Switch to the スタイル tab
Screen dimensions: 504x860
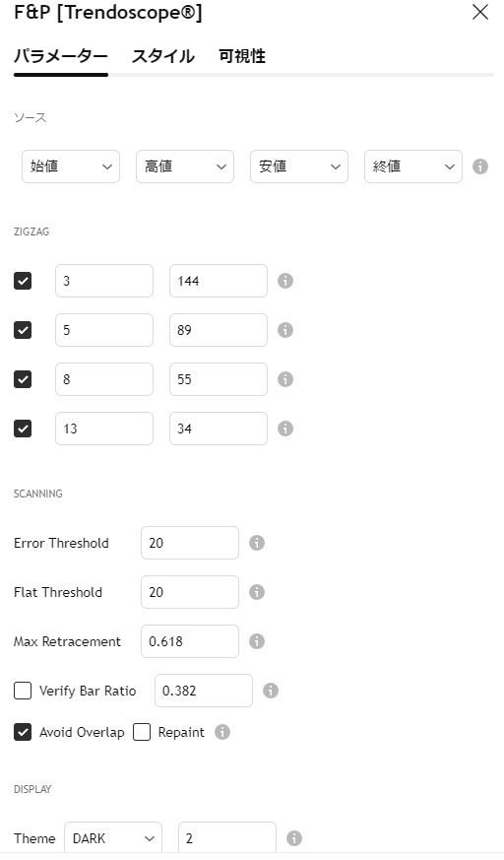pyautogui.click(x=162, y=56)
